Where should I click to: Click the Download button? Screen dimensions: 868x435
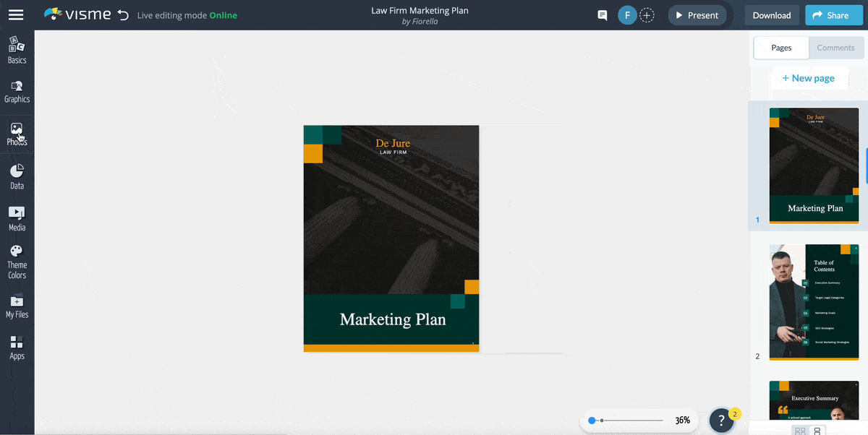772,15
